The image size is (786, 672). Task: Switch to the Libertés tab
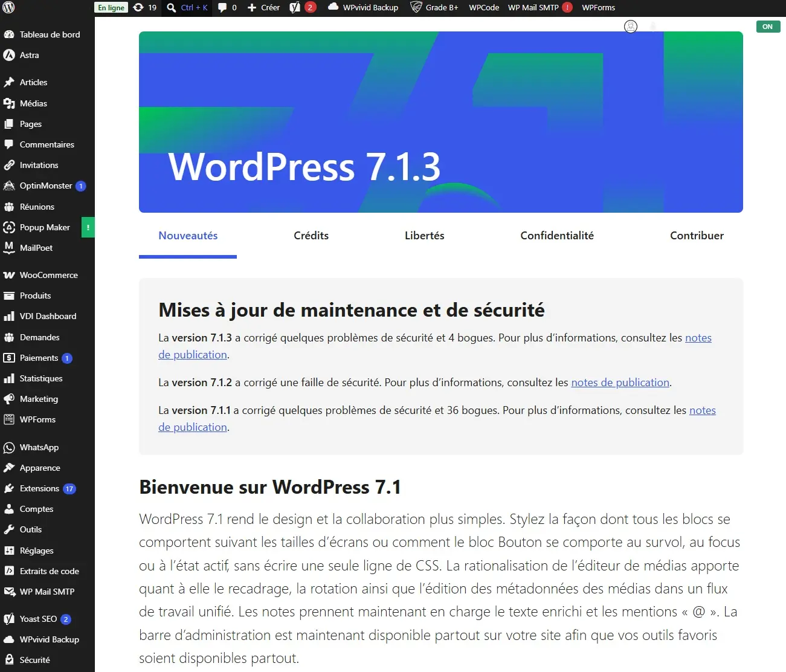tap(425, 236)
